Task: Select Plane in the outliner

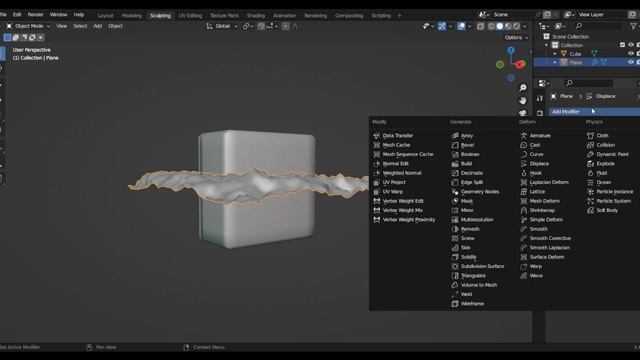Action: [576, 62]
